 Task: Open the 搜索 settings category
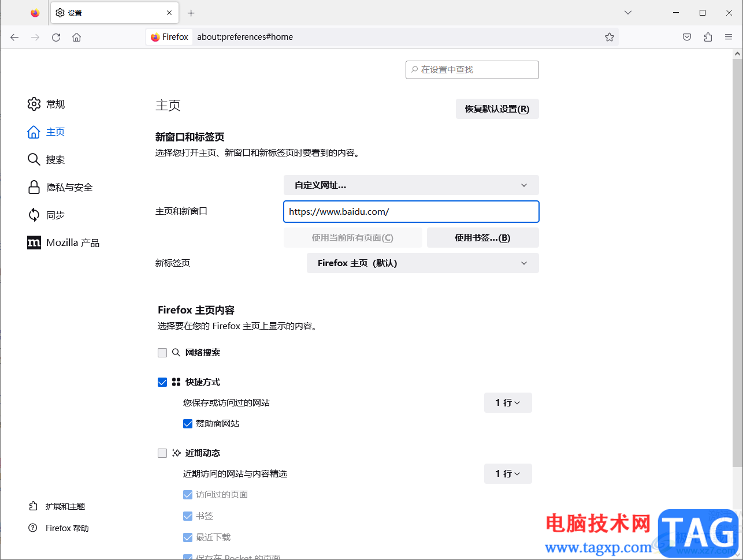46,160
